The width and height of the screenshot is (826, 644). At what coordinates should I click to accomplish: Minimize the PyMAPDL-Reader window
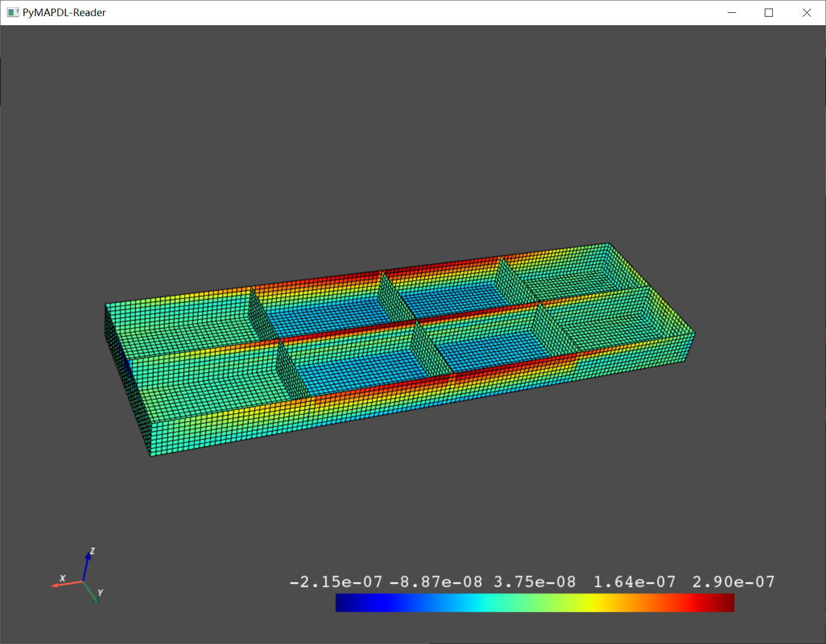[731, 12]
